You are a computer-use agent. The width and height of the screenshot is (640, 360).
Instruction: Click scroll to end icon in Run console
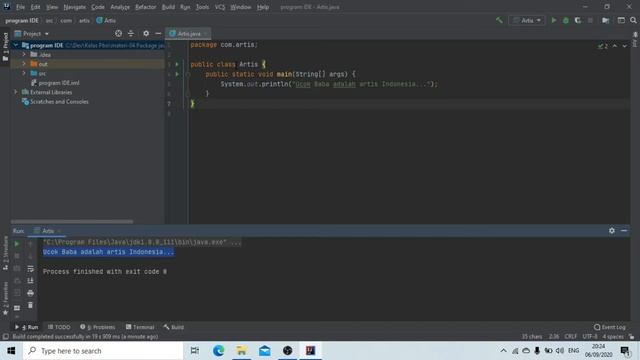[x=30, y=280]
